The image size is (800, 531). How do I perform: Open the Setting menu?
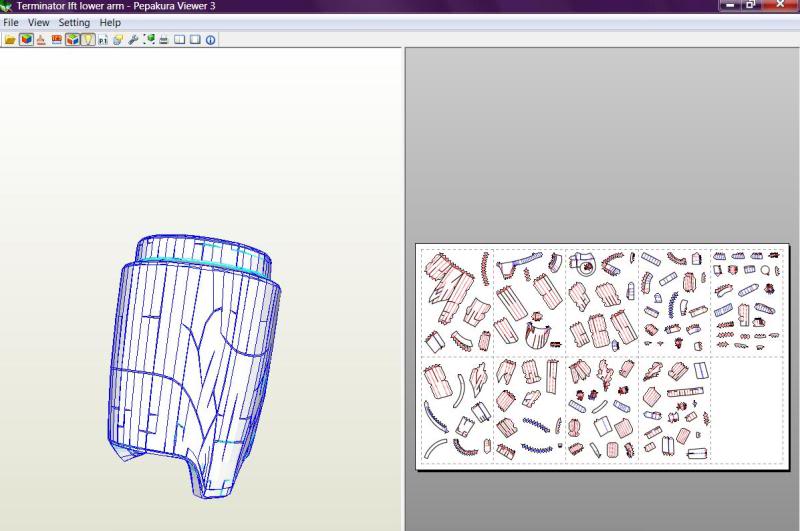coord(74,22)
